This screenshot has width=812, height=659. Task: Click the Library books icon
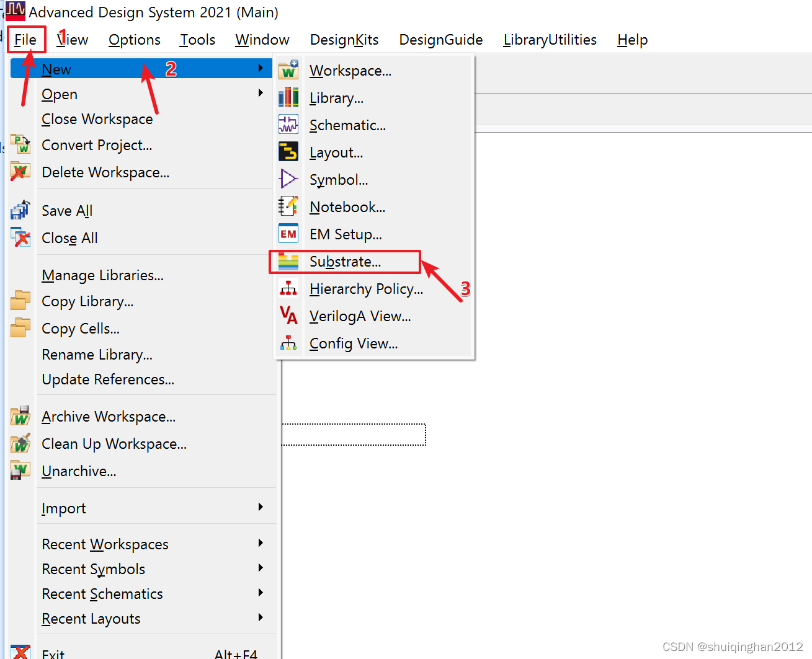[x=288, y=97]
